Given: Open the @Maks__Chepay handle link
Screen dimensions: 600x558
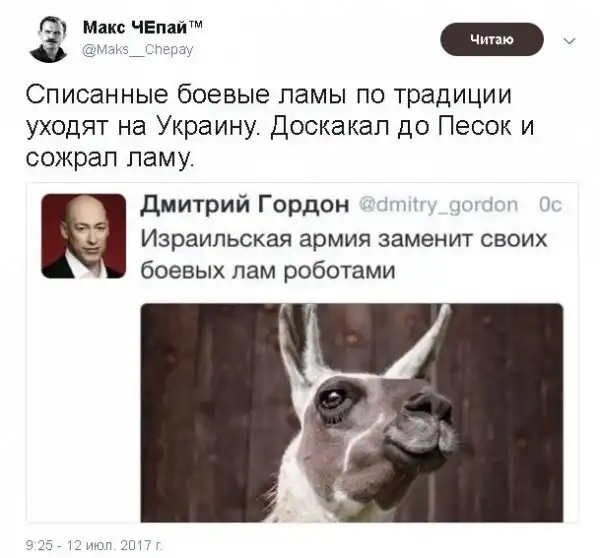Looking at the screenshot, I should 138,49.
